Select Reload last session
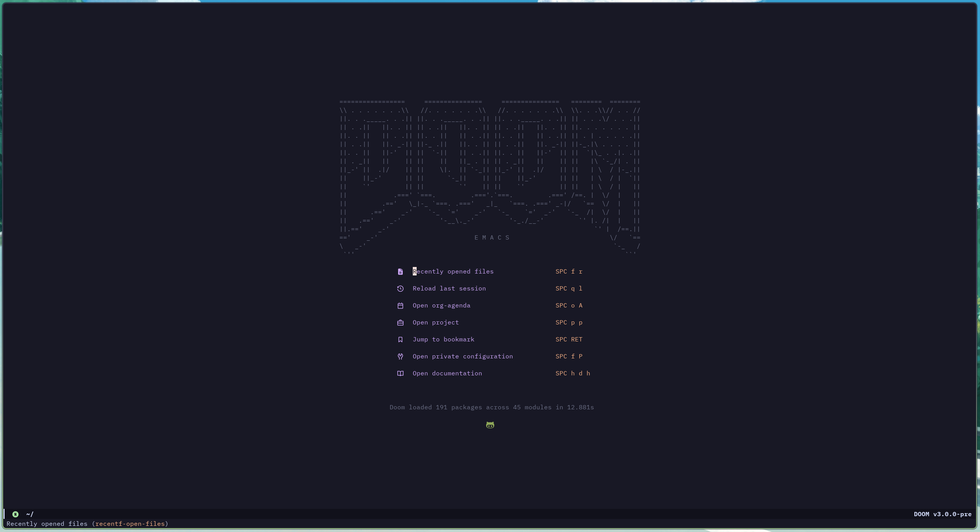The height and width of the screenshot is (532, 980). [x=449, y=289]
